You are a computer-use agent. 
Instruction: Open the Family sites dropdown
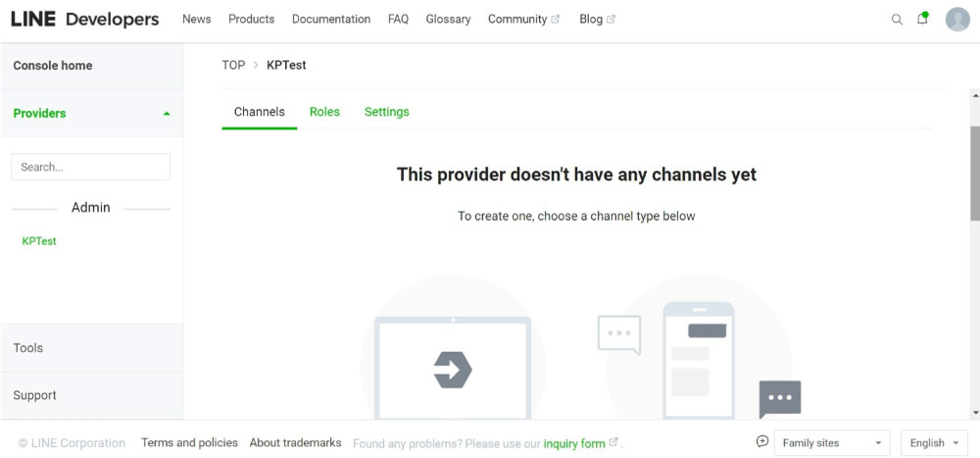click(832, 443)
